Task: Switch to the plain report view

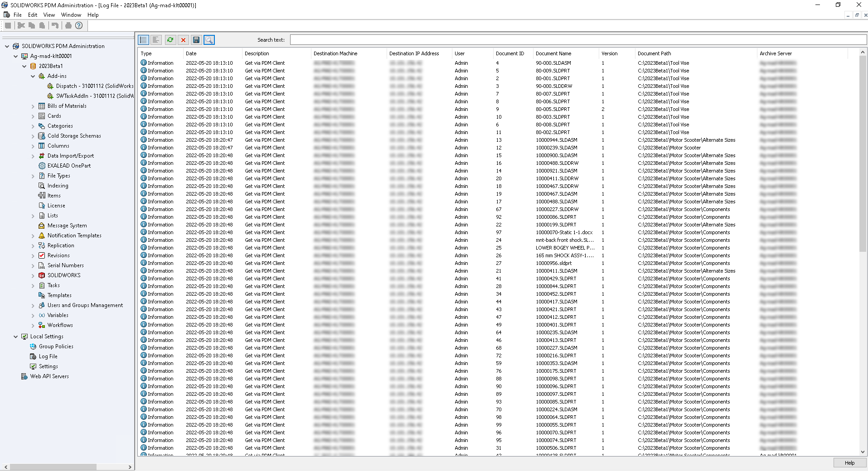Action: (x=156, y=40)
